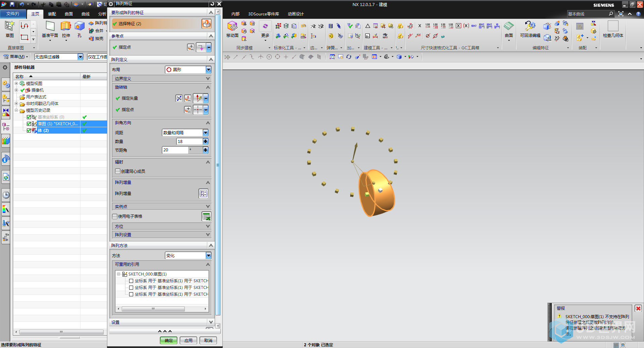Enable 使用电子表格 checkbox
The width and height of the screenshot is (644, 348).
pyautogui.click(x=115, y=216)
